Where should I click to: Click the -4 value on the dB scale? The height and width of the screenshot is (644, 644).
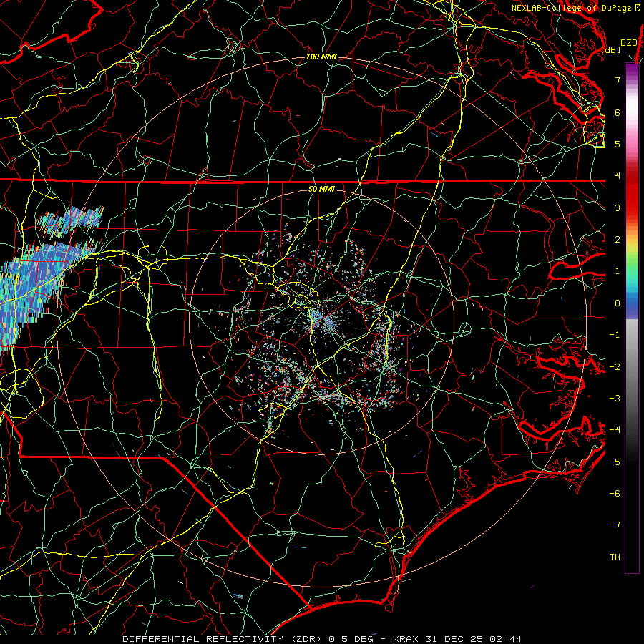(615, 430)
